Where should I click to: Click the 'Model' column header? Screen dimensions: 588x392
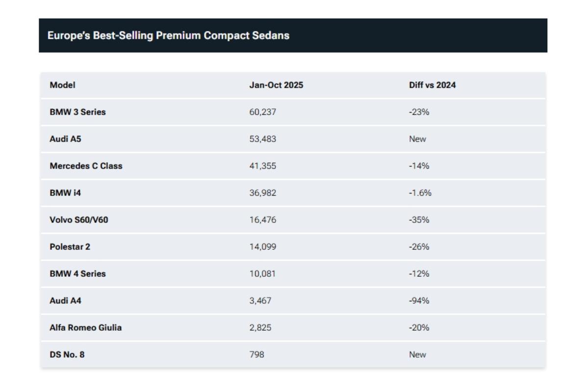(x=62, y=85)
